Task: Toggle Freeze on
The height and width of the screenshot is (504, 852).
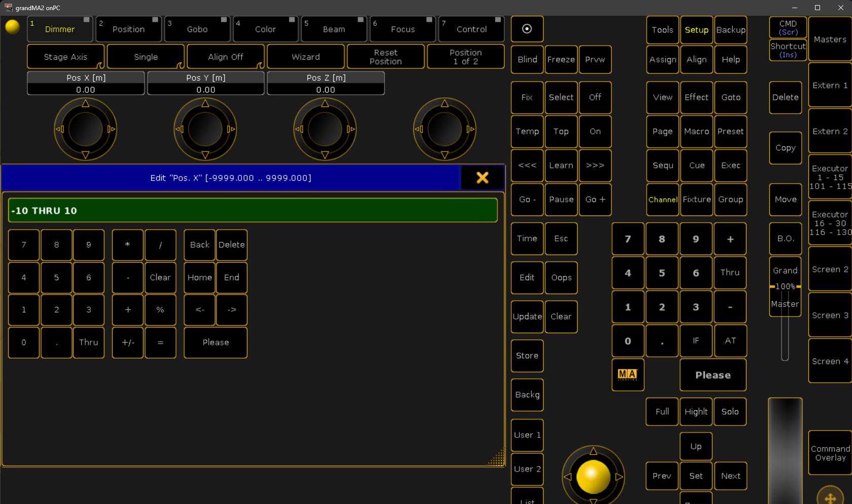Action: (x=561, y=59)
